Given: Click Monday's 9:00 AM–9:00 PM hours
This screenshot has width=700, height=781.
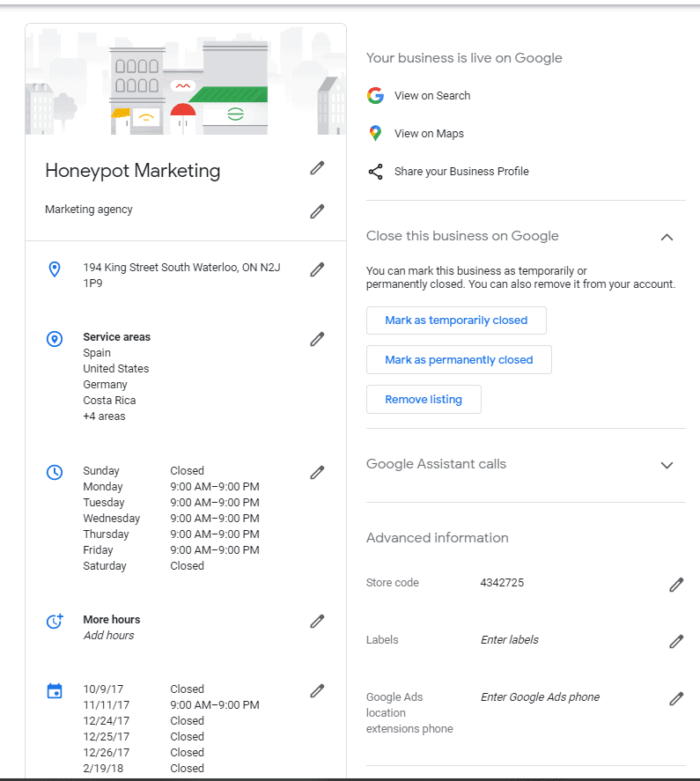Looking at the screenshot, I should [215, 487].
